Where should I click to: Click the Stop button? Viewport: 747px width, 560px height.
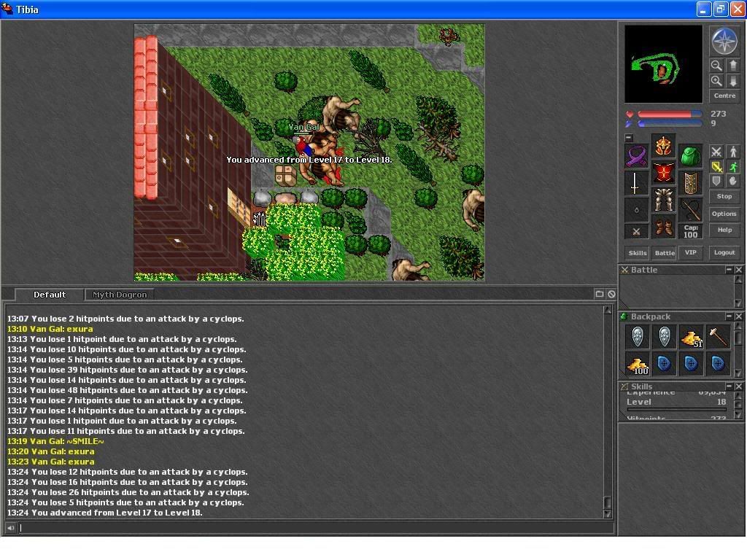pos(724,196)
